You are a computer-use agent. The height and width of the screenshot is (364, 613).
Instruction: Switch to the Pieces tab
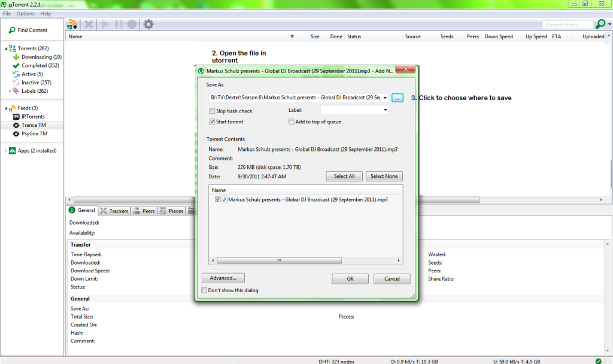point(171,211)
